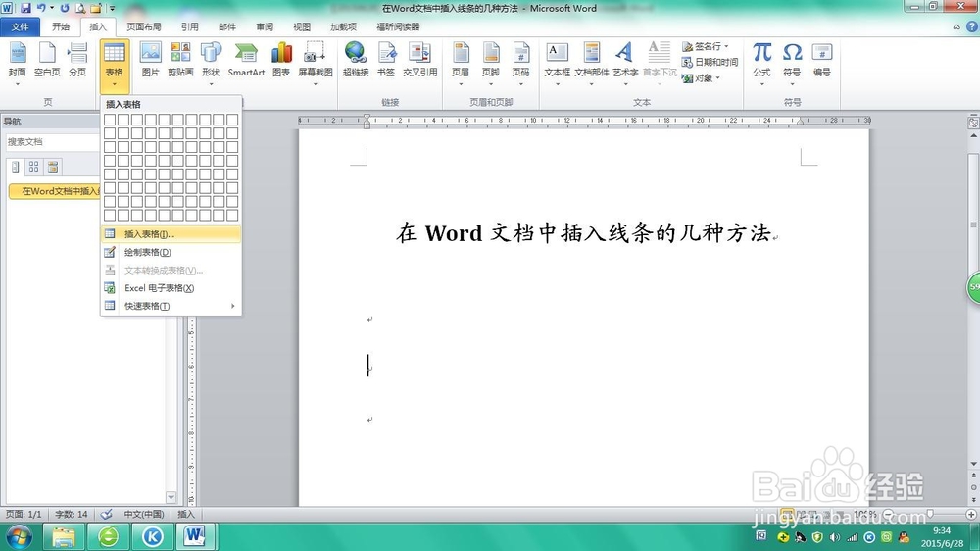This screenshot has width=980, height=551.
Task: Insert a SmartArt graphic
Action: click(x=246, y=61)
